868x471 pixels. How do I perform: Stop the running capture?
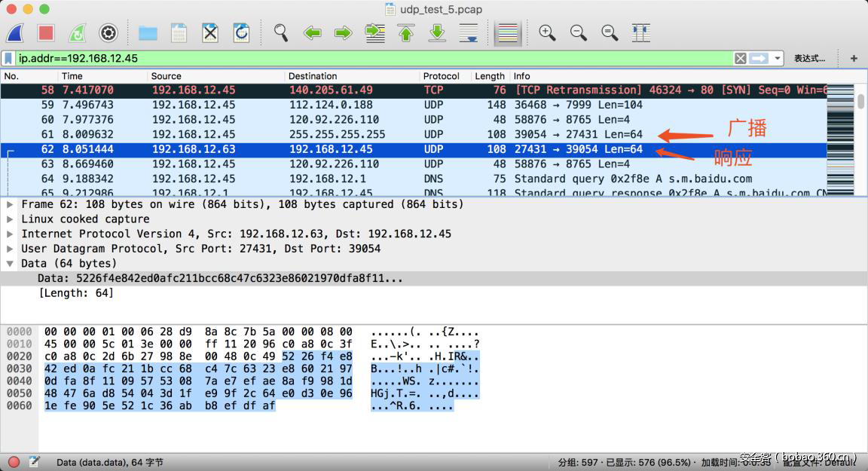[x=46, y=33]
